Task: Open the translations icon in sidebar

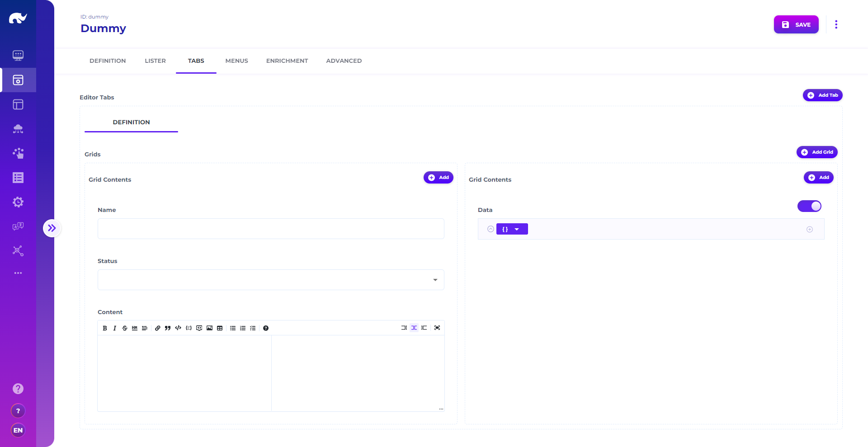Action: pyautogui.click(x=18, y=226)
